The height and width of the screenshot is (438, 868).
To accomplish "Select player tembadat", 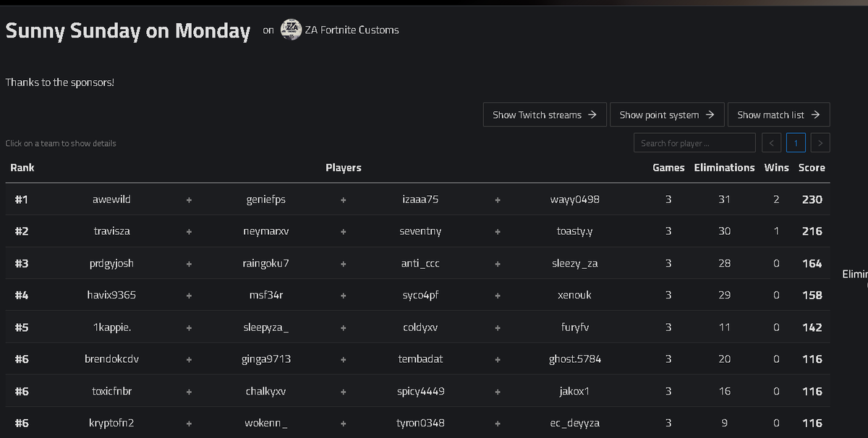I will [x=420, y=359].
